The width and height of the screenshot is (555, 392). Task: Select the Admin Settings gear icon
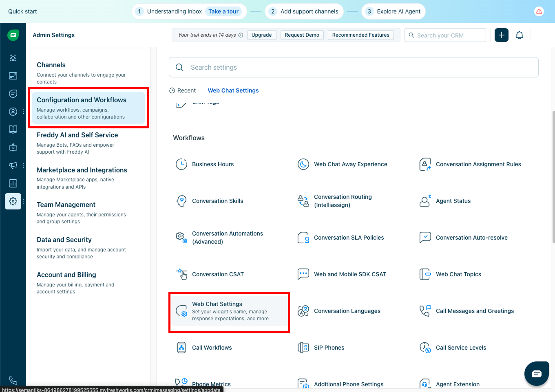pyautogui.click(x=13, y=201)
